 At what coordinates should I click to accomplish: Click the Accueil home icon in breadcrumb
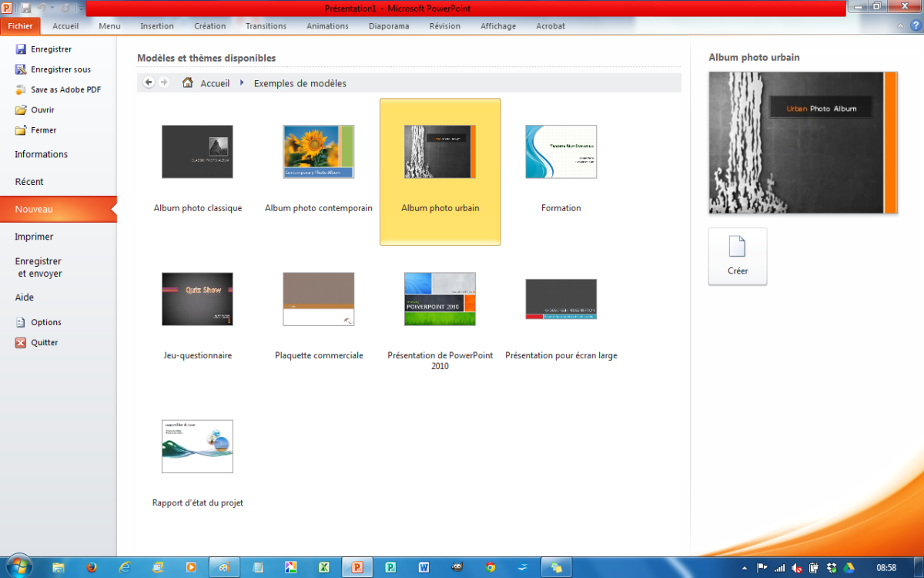[x=187, y=82]
